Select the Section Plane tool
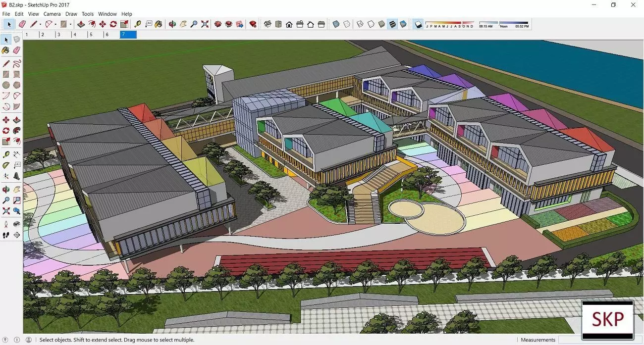The height and width of the screenshot is (345, 644). tap(17, 235)
